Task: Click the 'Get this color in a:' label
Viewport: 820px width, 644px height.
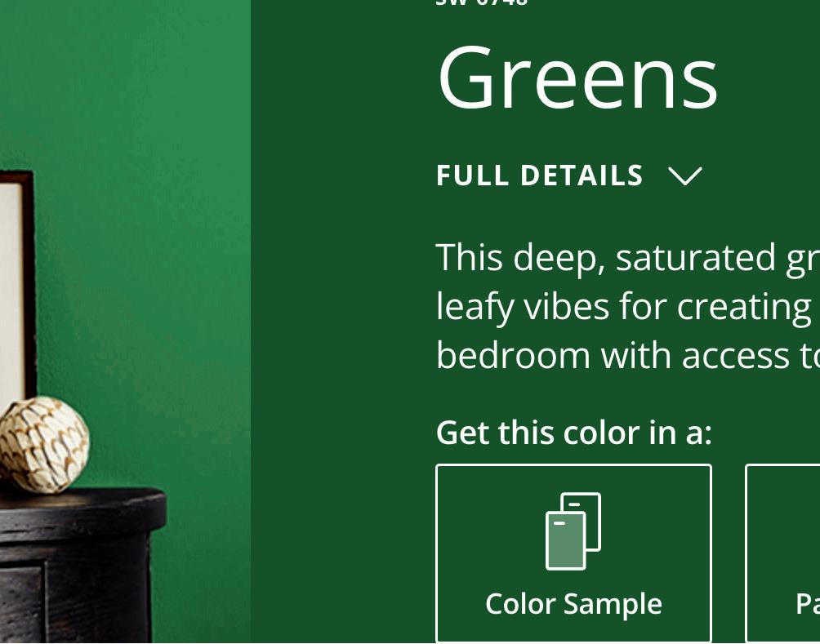Action: 573,433
